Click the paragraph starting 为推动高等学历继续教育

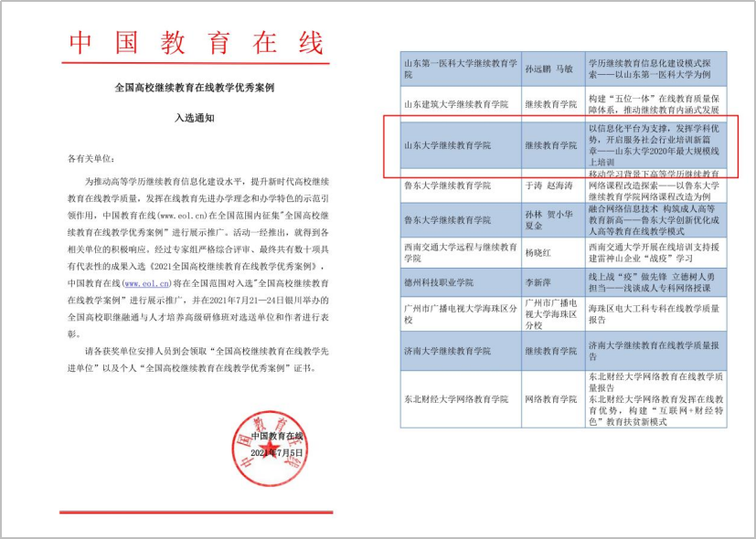coord(198,258)
